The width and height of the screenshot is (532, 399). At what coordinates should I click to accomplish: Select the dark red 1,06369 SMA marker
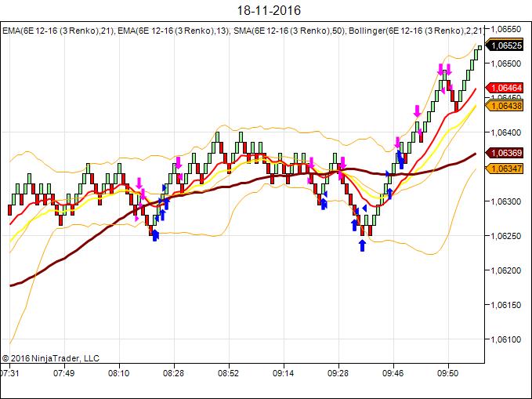(505, 153)
